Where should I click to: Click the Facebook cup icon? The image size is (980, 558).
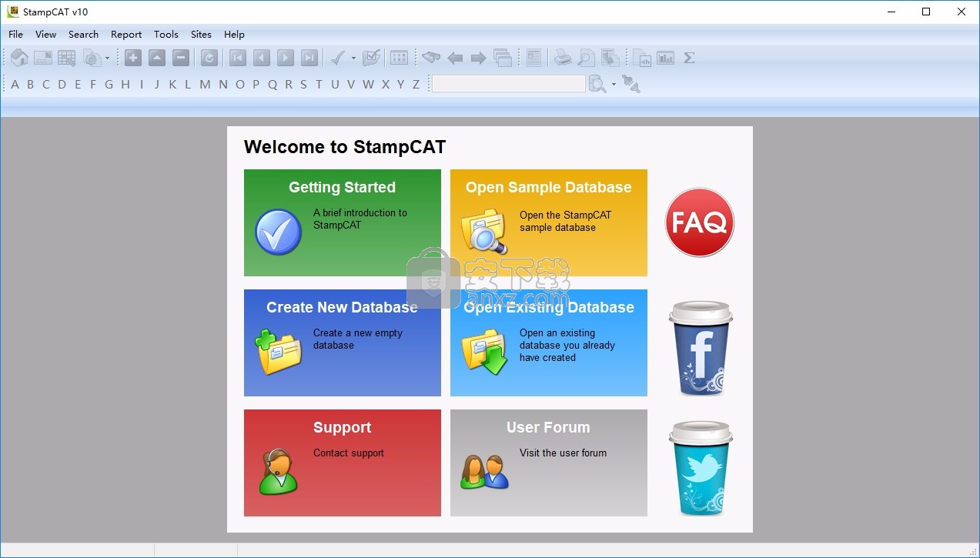[701, 348]
